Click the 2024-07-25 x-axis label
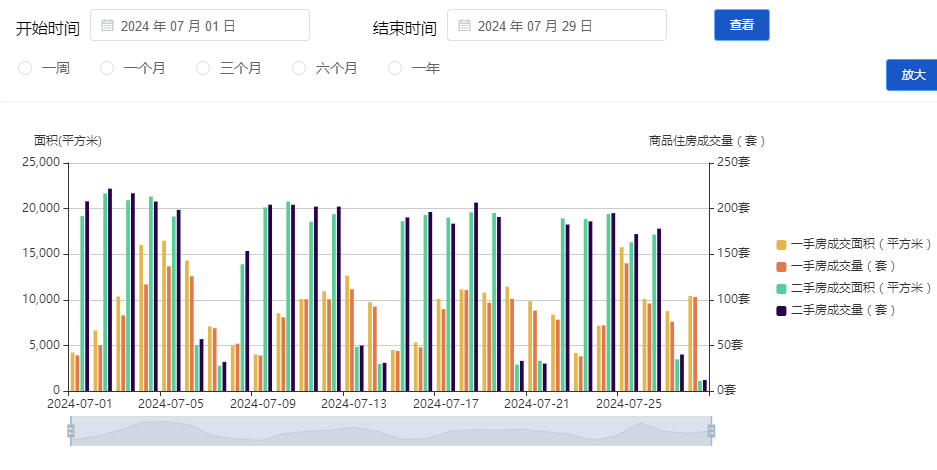The width and height of the screenshot is (937, 470). 629,404
